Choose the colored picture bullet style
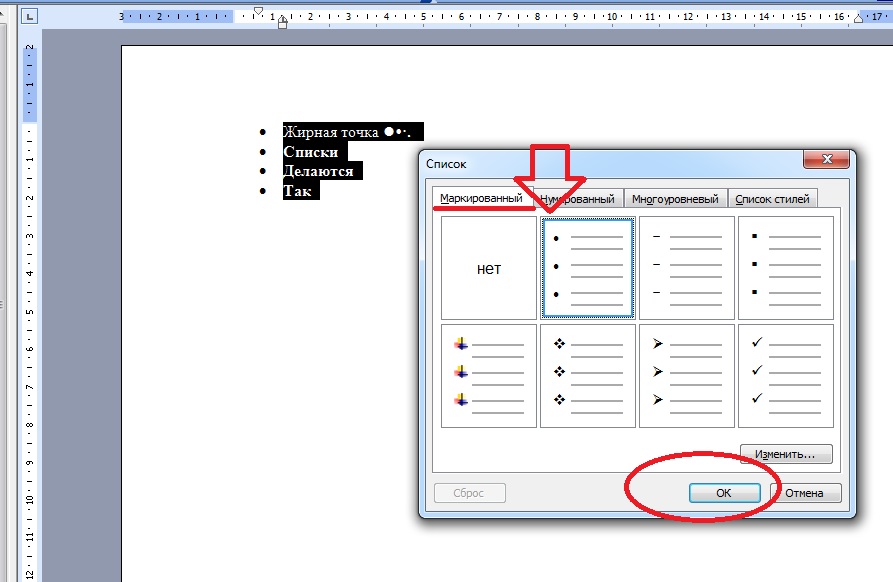Screen dimensions: 893x582 click(489, 376)
